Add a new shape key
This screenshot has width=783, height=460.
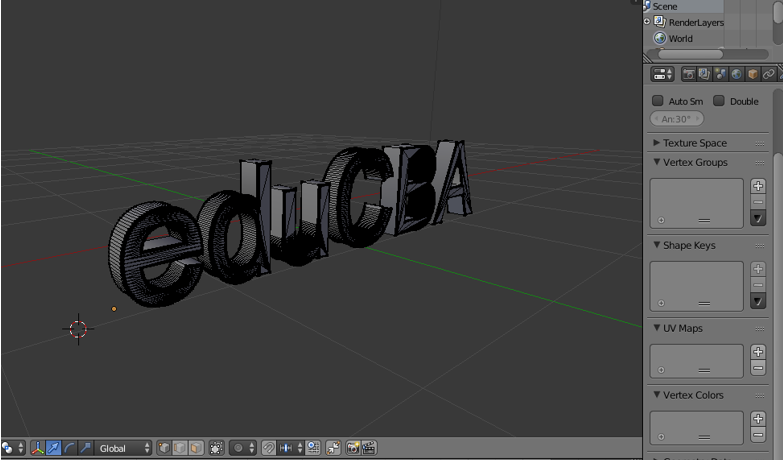point(758,269)
